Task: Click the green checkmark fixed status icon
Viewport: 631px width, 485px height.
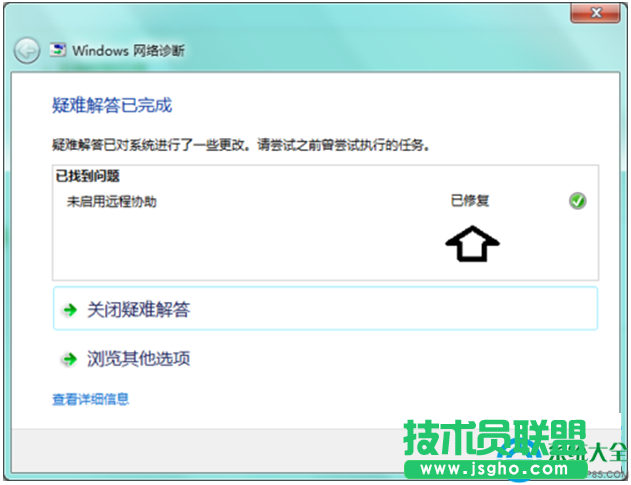Action: click(577, 200)
